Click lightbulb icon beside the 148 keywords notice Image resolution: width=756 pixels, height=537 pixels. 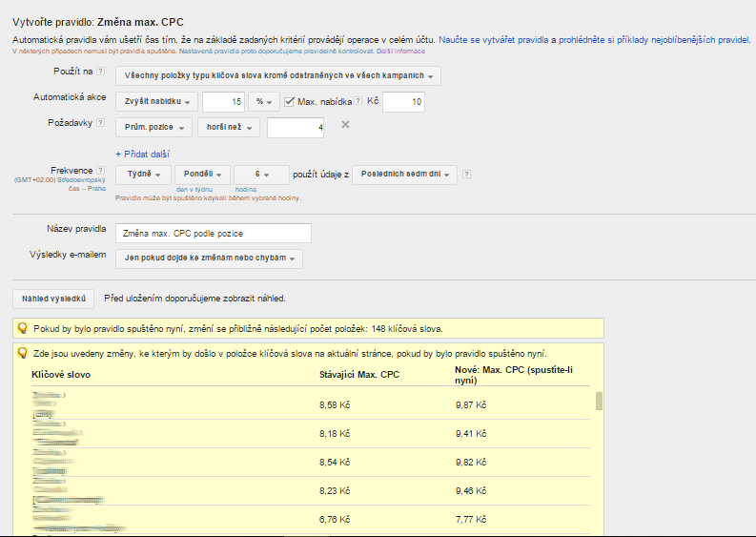(x=22, y=328)
